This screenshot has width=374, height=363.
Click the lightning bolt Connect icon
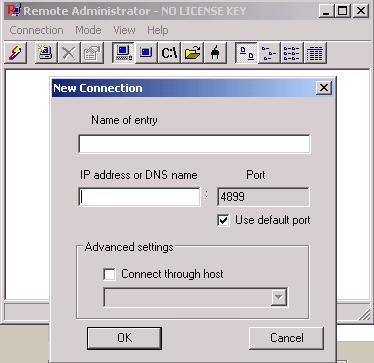point(16,53)
